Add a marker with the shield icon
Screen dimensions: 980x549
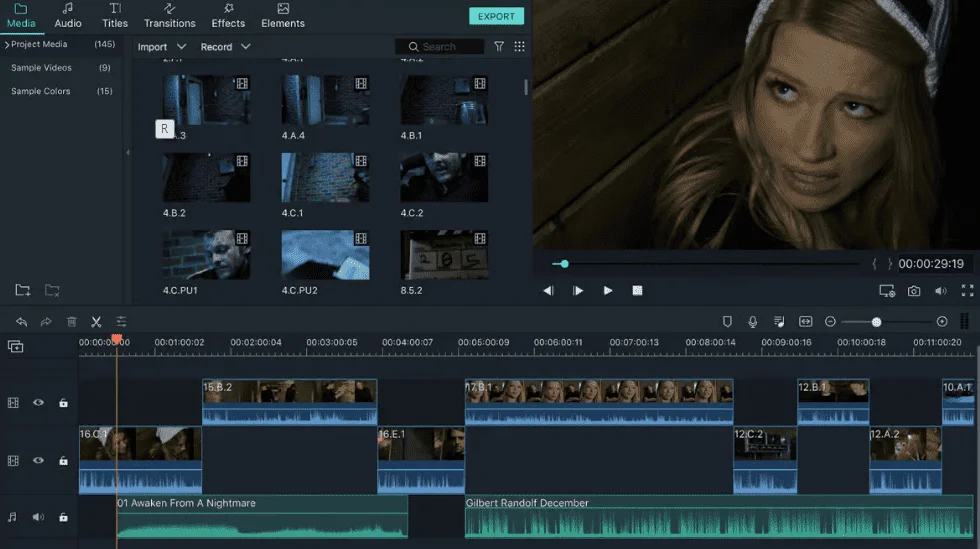[x=727, y=321]
